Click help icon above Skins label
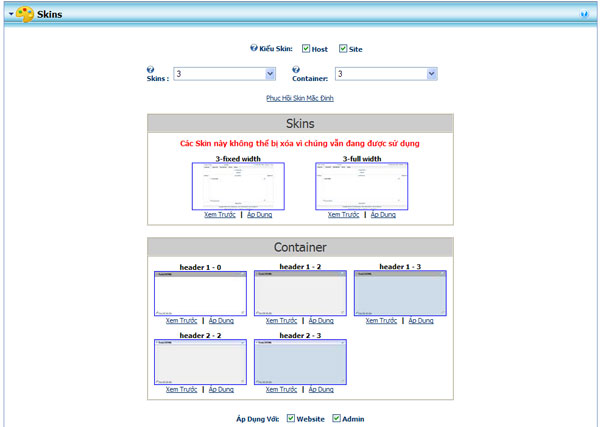Viewport: 600px width, 427px height. coord(150,69)
